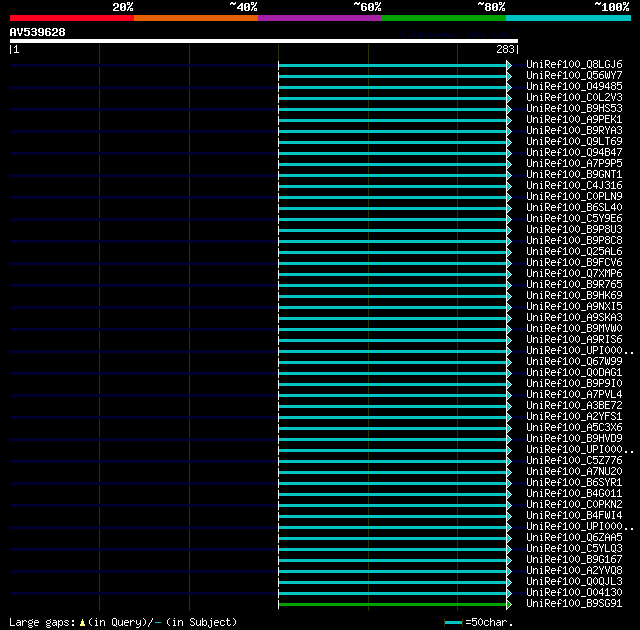
Task: Select hit UniRef100_Q25AL6
Action: point(574,252)
